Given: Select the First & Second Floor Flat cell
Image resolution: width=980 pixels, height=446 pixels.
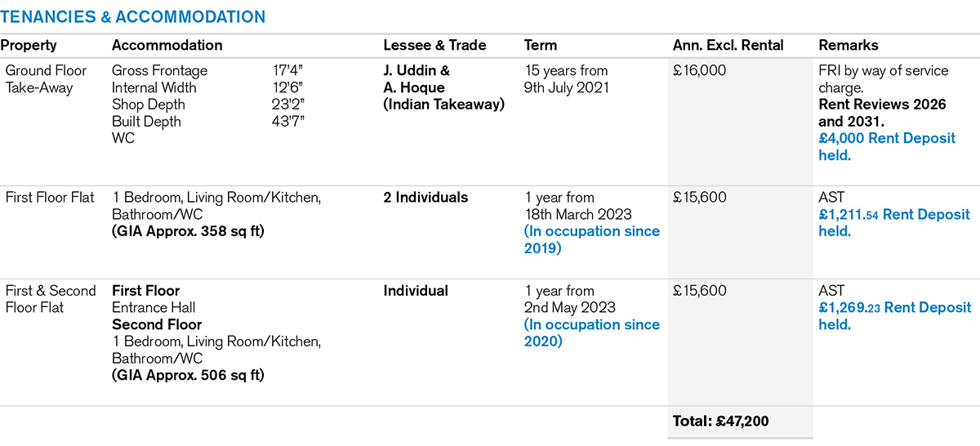Looking at the screenshot, I should (x=50, y=299).
